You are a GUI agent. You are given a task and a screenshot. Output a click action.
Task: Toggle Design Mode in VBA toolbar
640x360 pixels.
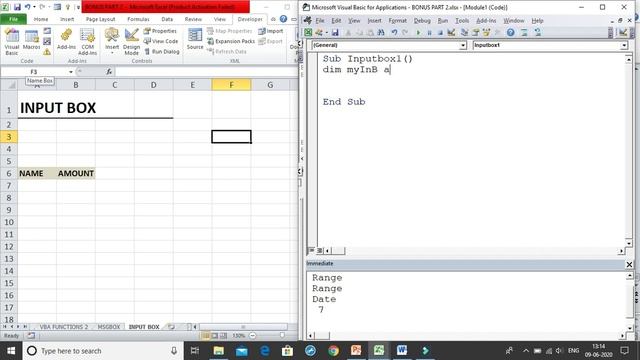[x=451, y=32]
